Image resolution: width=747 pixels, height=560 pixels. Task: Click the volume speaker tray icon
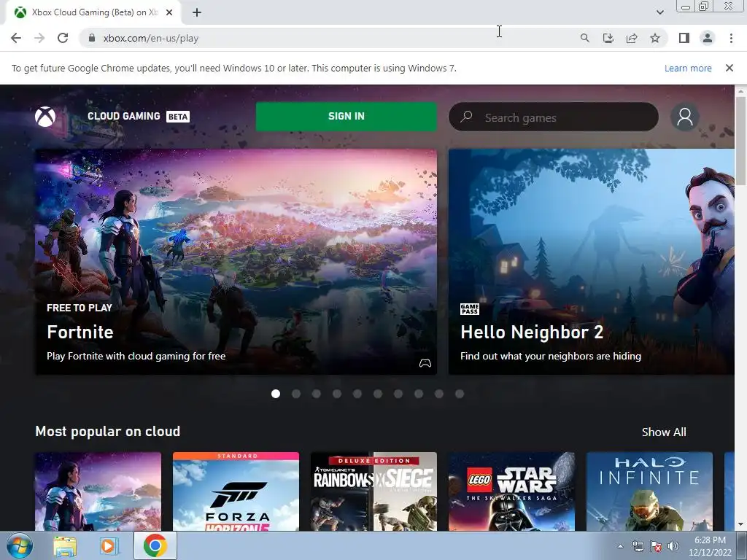point(673,546)
